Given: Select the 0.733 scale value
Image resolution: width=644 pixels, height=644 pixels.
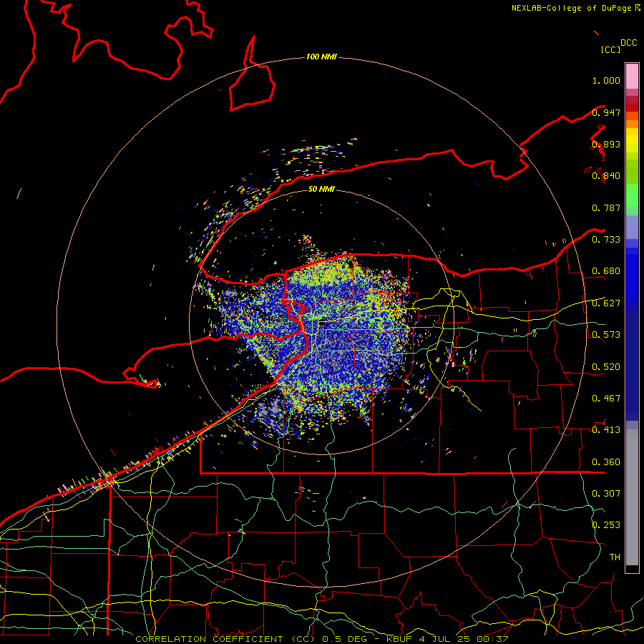Looking at the screenshot, I should pos(606,240).
